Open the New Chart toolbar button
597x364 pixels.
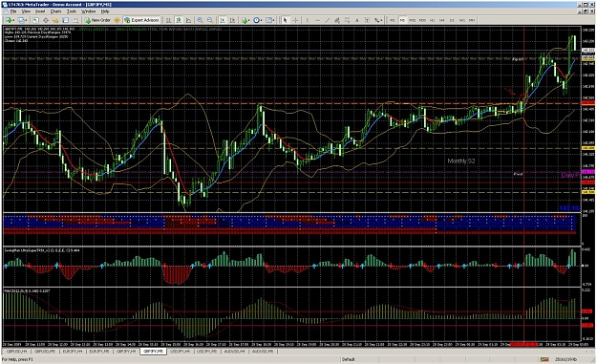pyautogui.click(x=10, y=20)
